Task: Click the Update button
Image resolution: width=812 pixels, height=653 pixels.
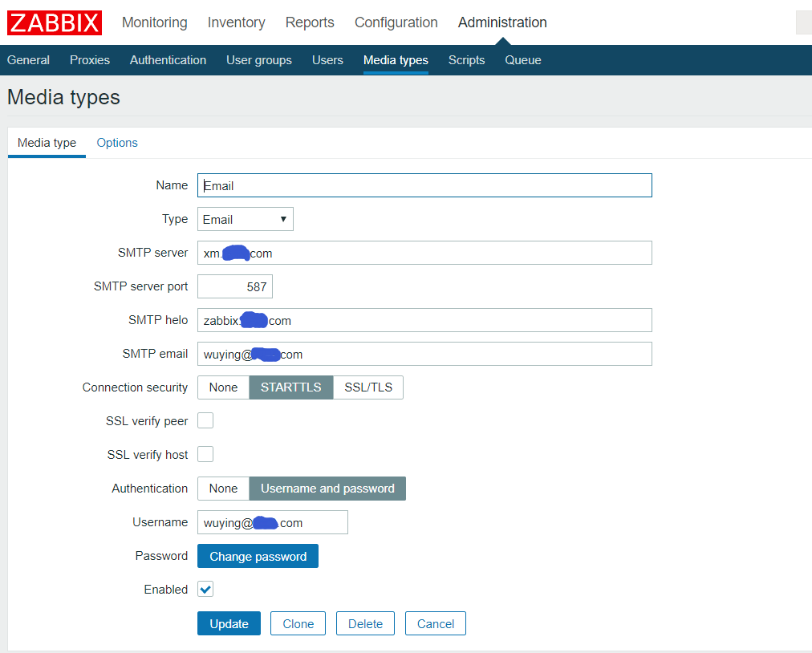Action: tap(229, 623)
